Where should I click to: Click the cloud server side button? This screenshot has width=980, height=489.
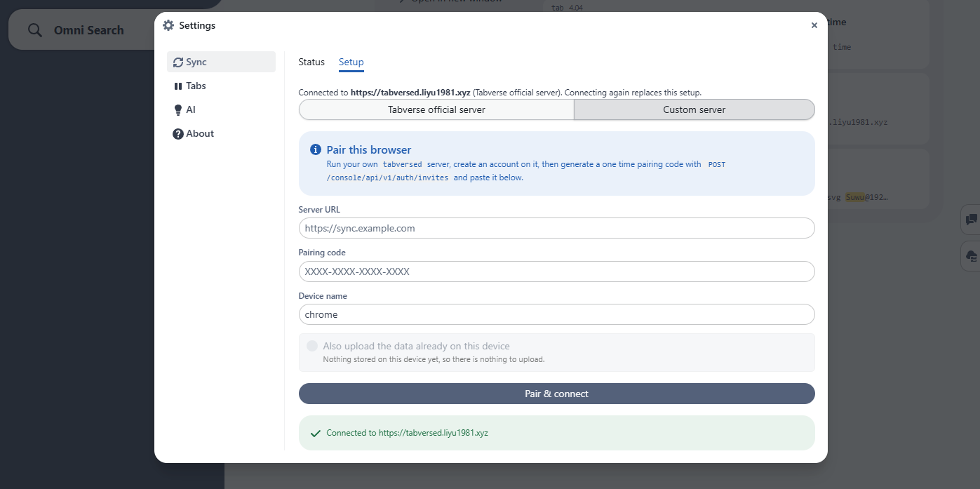[x=972, y=256]
